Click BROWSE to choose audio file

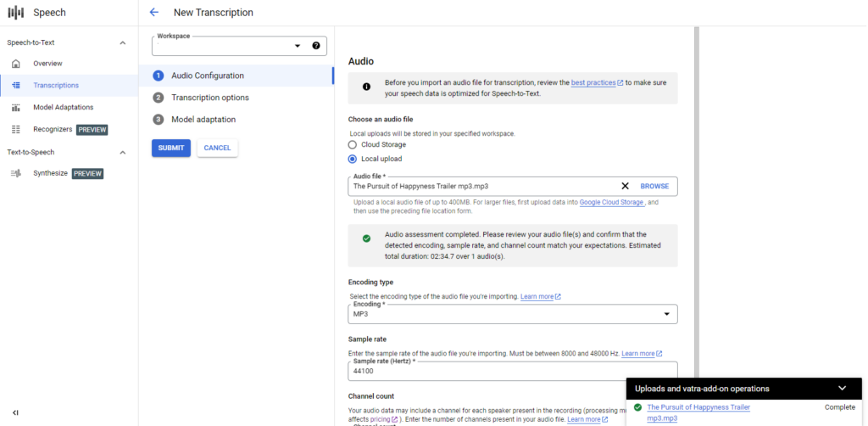(x=654, y=186)
